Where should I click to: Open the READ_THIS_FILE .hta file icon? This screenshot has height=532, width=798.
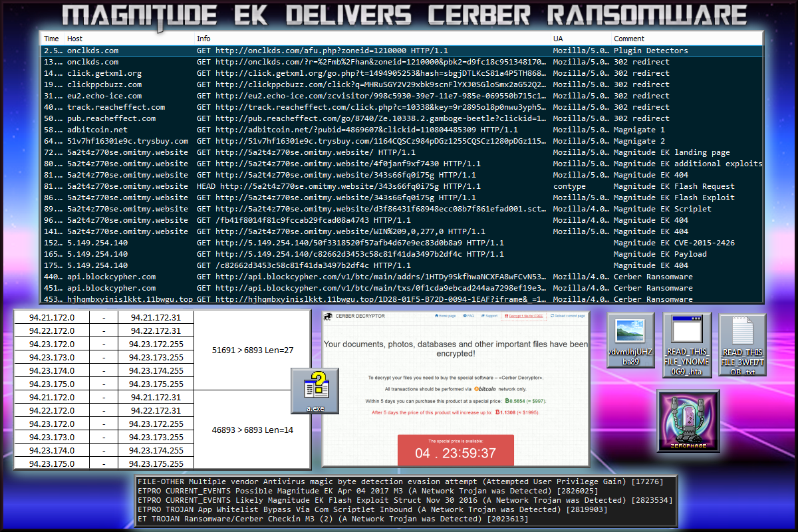point(687,345)
